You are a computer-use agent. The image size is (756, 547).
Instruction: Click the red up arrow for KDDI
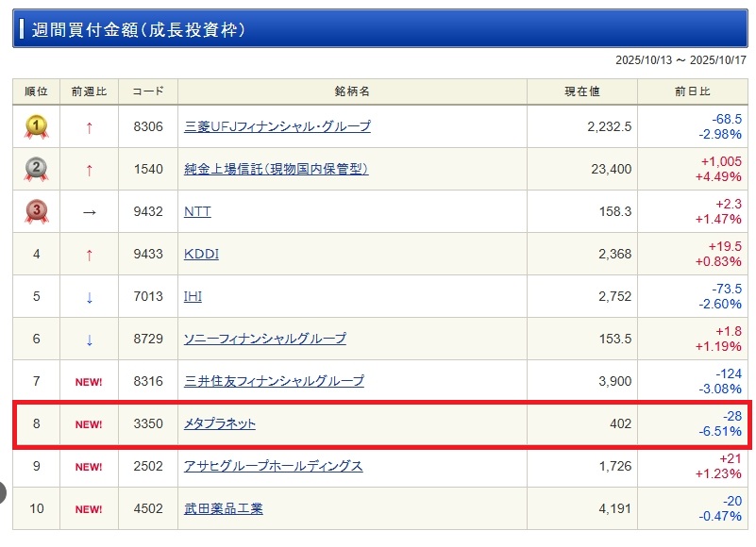(90, 255)
